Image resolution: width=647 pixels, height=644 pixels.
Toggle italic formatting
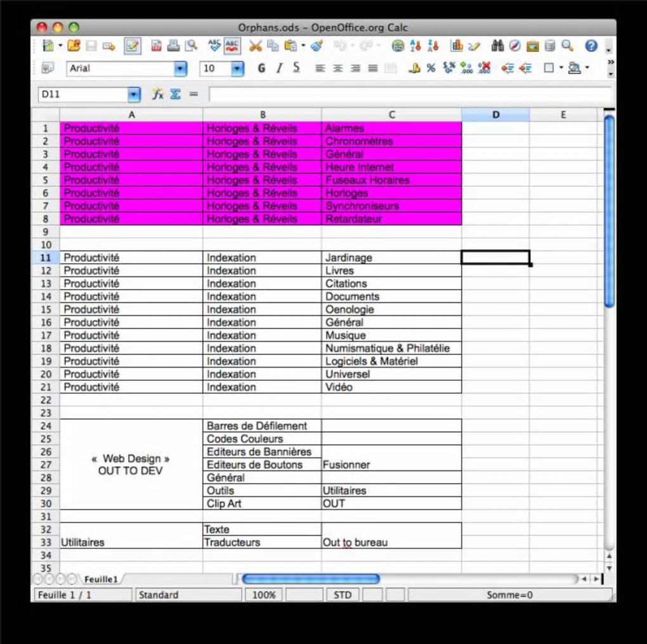pyautogui.click(x=279, y=68)
